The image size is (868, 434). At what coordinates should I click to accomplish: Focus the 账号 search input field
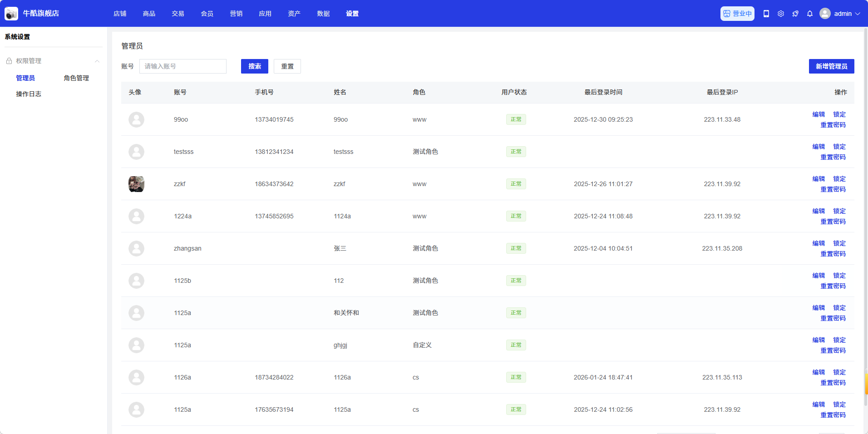[x=182, y=66]
